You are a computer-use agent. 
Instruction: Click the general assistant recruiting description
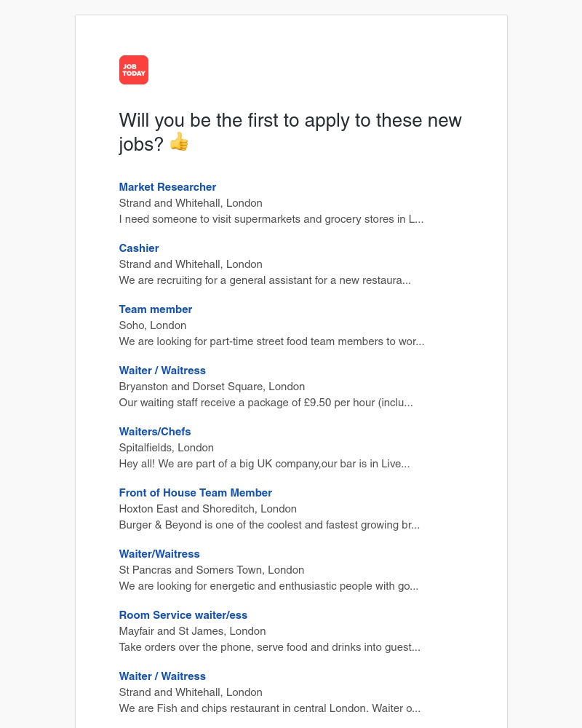(265, 280)
